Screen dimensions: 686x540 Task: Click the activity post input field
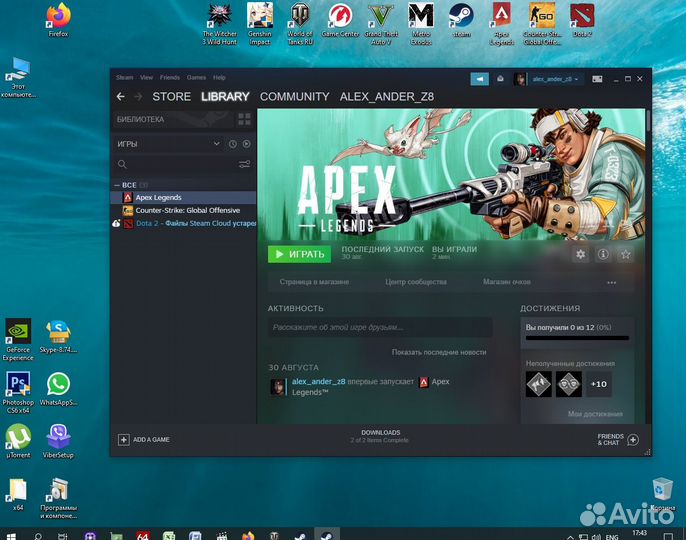pyautogui.click(x=380, y=327)
